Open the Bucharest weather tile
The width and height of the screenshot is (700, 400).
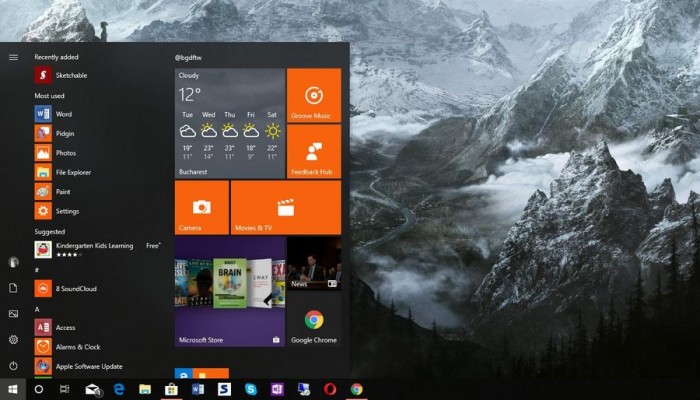pyautogui.click(x=230, y=123)
